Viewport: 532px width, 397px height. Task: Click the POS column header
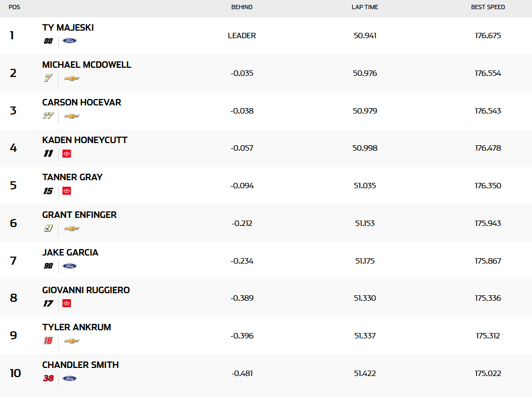point(15,8)
